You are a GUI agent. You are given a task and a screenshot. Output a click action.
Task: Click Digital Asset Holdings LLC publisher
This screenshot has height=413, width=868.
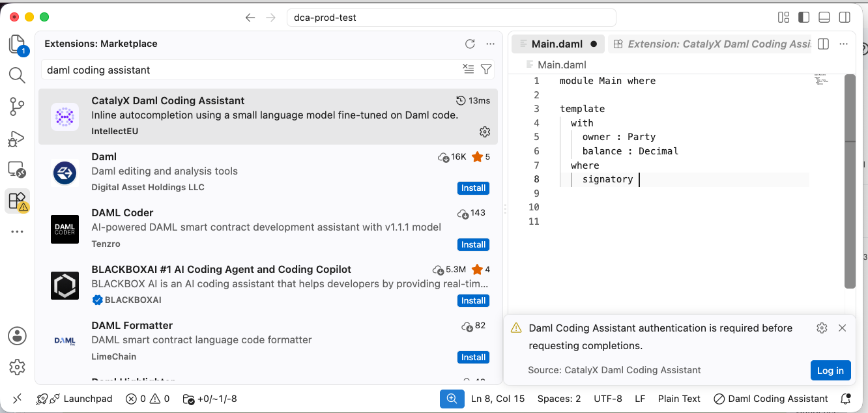[x=148, y=187]
